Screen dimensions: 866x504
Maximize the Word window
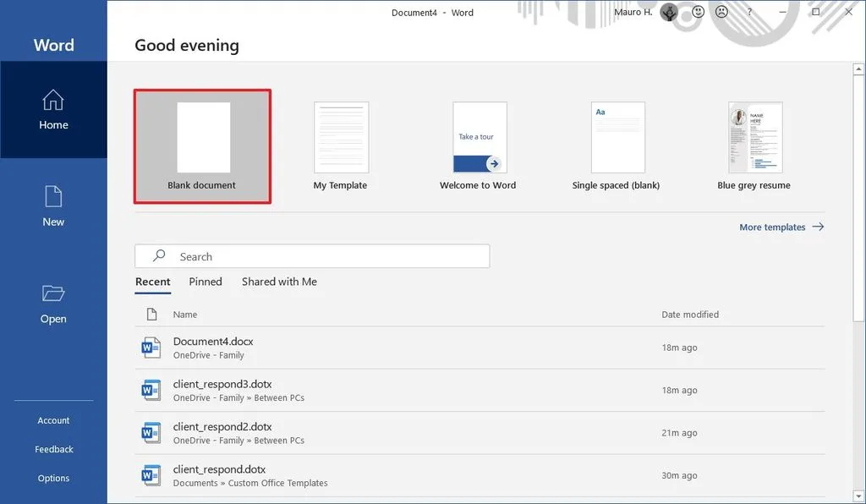click(x=816, y=12)
